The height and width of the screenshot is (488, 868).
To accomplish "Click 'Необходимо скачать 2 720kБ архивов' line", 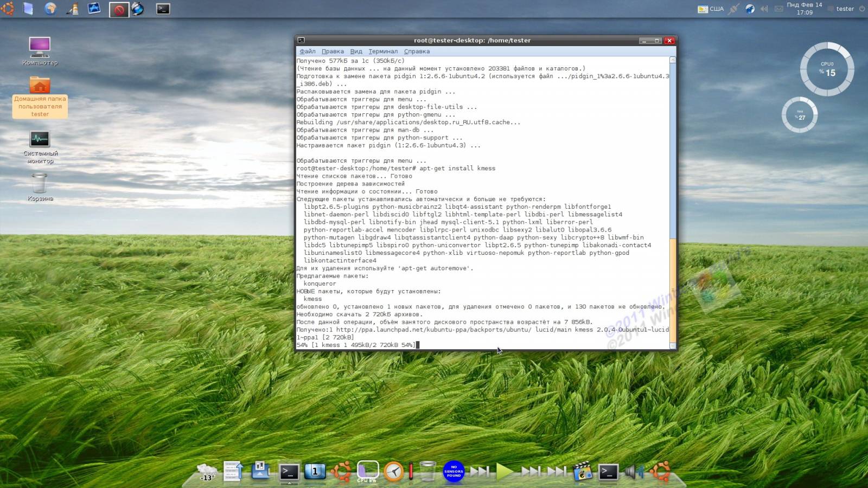I will pos(359,314).
